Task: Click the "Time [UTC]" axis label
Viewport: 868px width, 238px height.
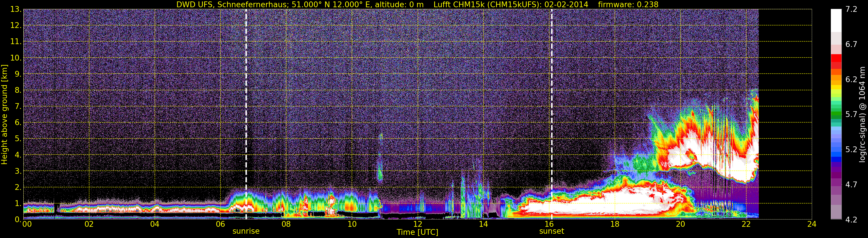Action: tap(417, 232)
